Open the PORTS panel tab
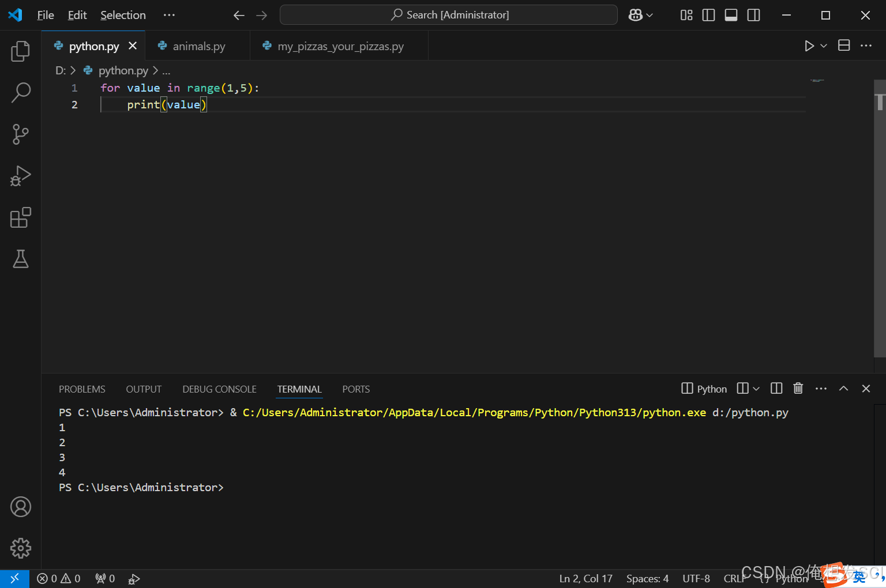Viewport: 886px width, 588px height. tap(356, 389)
